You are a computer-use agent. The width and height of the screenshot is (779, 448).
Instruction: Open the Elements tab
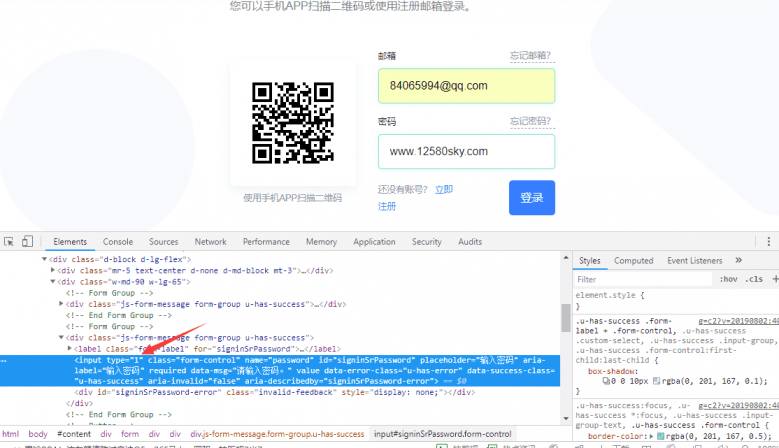click(70, 242)
